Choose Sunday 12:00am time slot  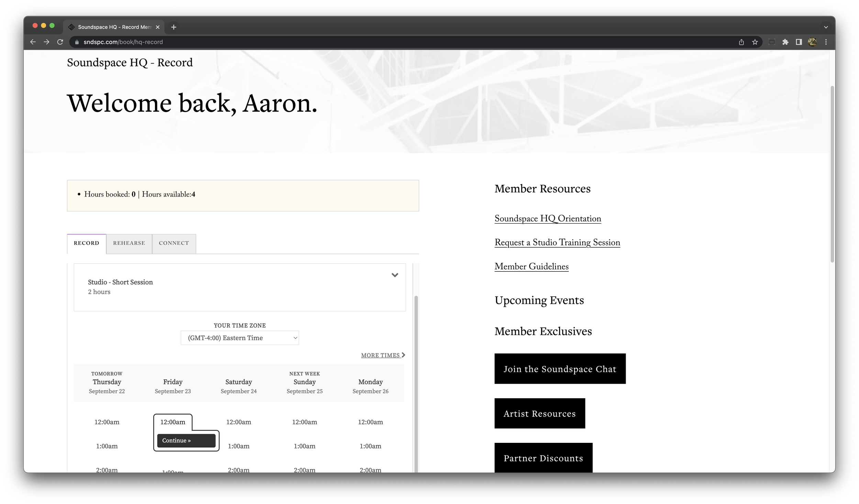pos(305,422)
